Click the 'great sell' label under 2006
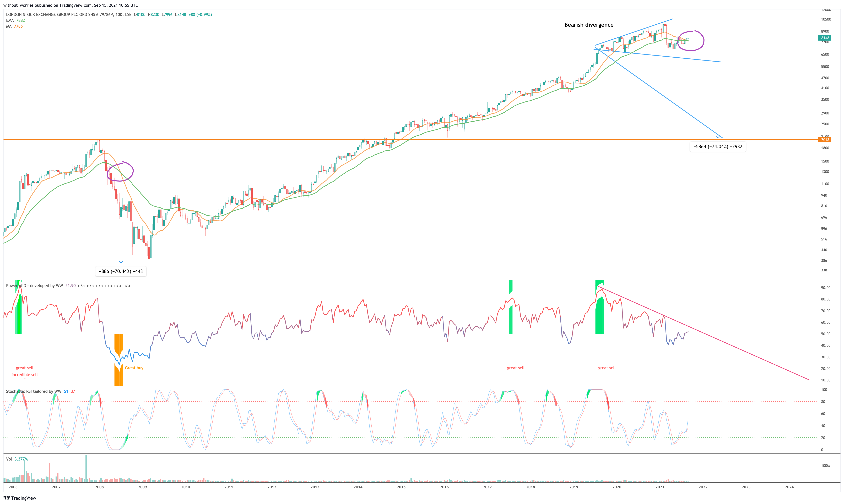 click(x=24, y=368)
